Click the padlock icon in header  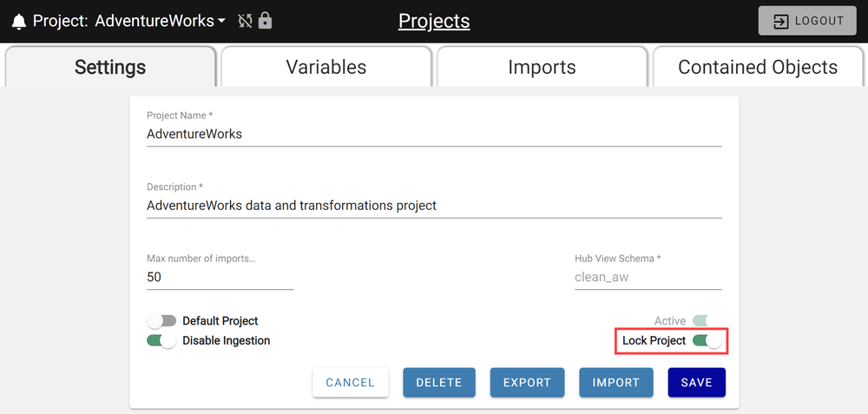[x=266, y=21]
